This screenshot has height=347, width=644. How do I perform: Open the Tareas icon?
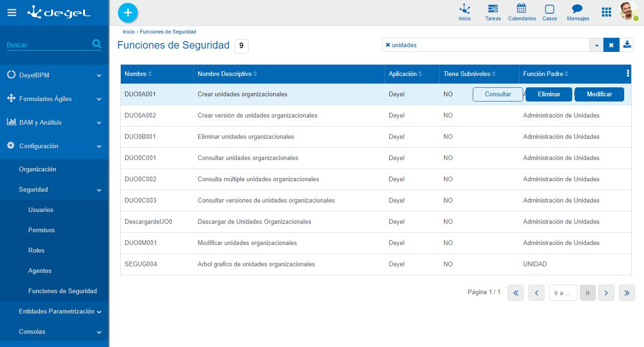[x=493, y=13]
